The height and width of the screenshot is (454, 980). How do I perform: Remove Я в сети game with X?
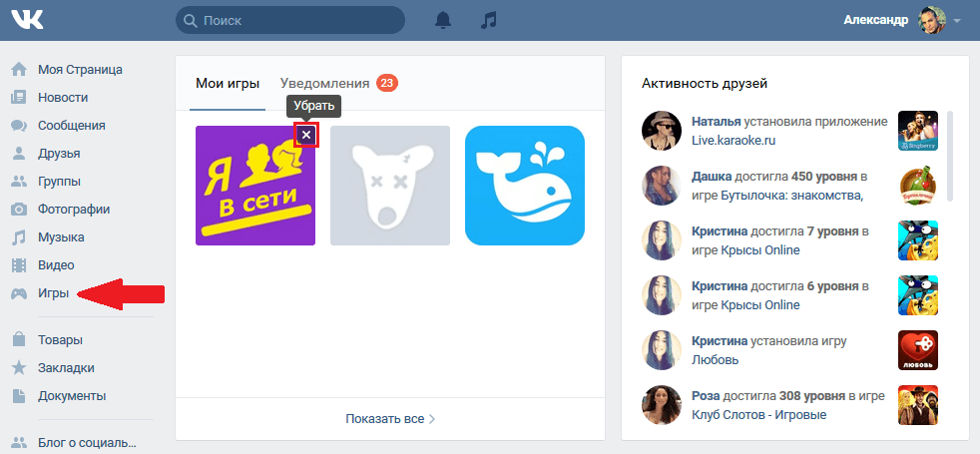[306, 135]
